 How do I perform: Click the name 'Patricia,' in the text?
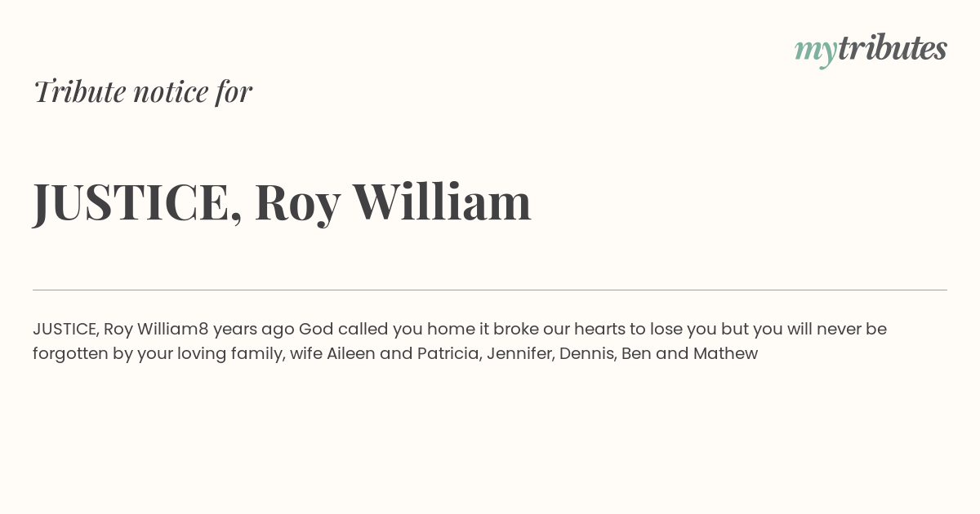pyautogui.click(x=449, y=353)
